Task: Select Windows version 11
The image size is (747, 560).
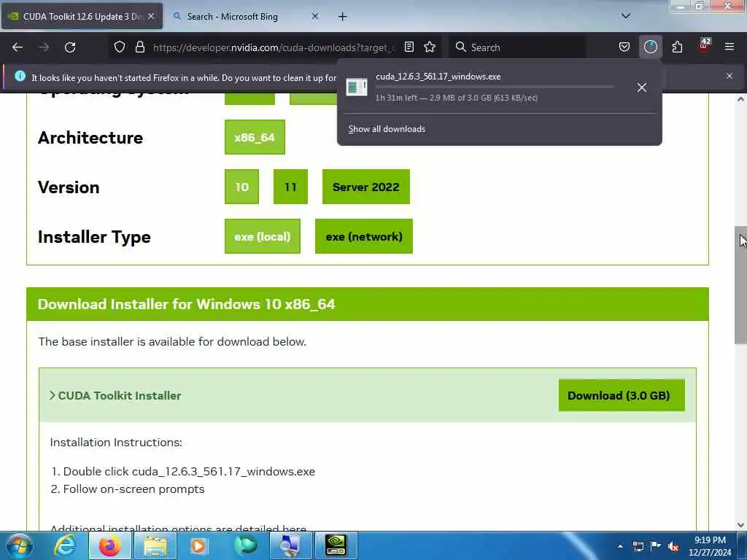Action: tap(290, 187)
